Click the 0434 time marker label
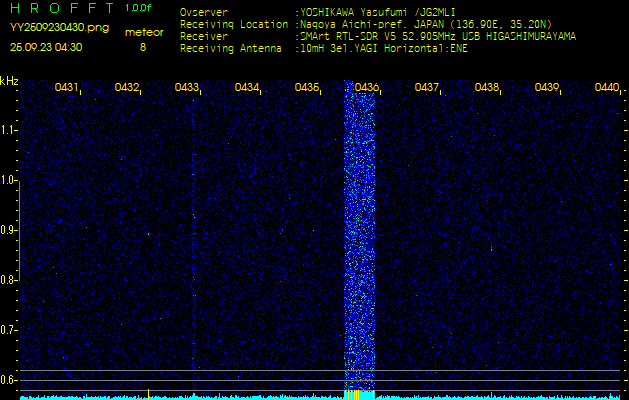The image size is (629, 400). point(247,87)
